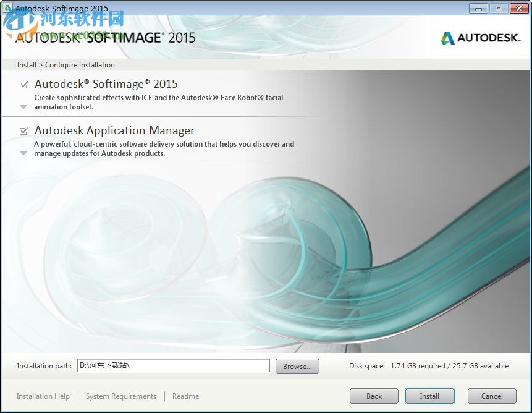Disable the Autodesk Application Manager component

pyautogui.click(x=23, y=130)
